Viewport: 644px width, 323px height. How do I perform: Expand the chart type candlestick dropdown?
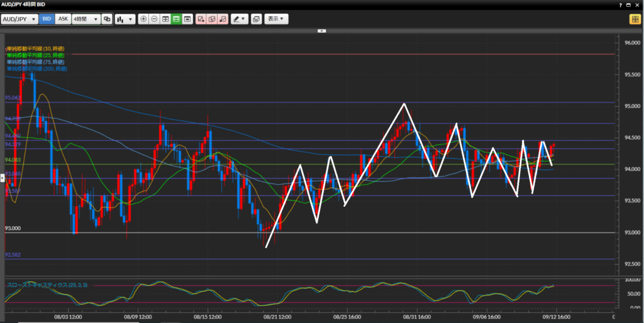125,19
